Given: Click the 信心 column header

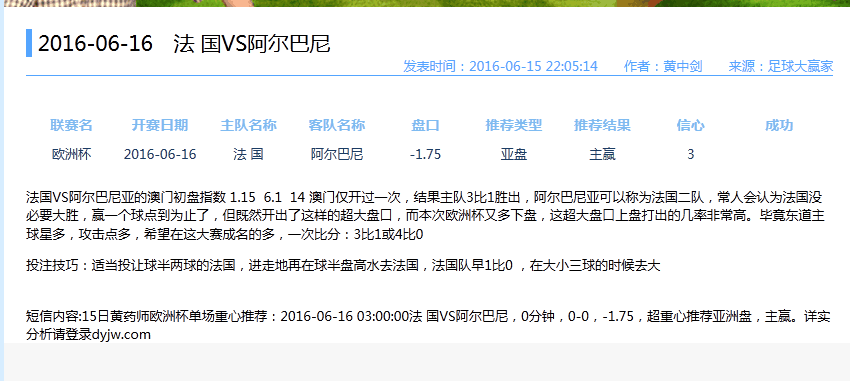Looking at the screenshot, I should tap(691, 126).
